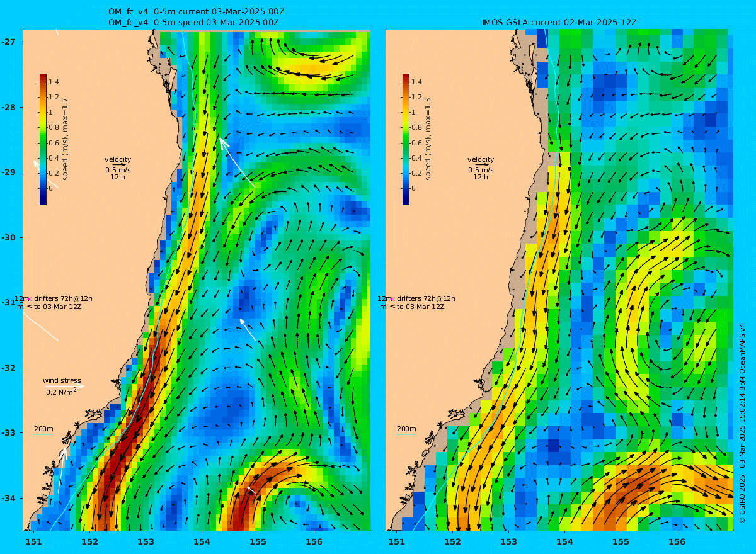Image resolution: width=756 pixels, height=554 pixels.
Task: Click '0.5 m/s' under velocity in left map
Action: click(118, 170)
